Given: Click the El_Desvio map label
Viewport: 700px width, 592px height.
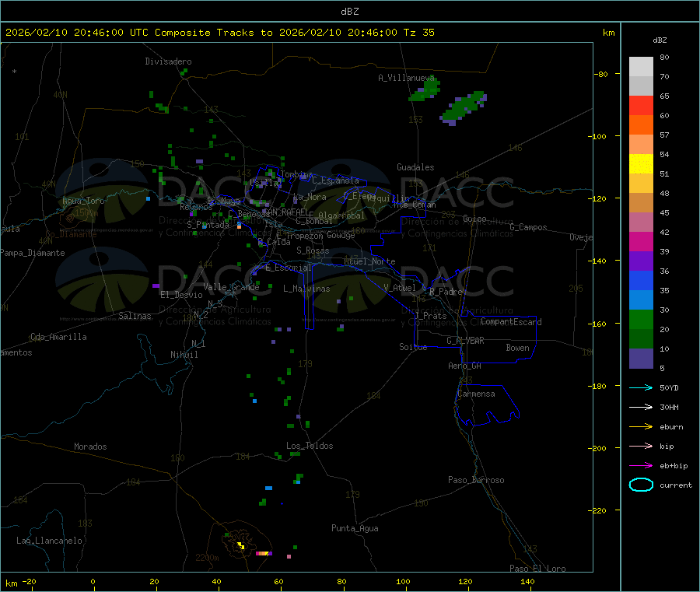Looking at the screenshot, I should tap(181, 295).
